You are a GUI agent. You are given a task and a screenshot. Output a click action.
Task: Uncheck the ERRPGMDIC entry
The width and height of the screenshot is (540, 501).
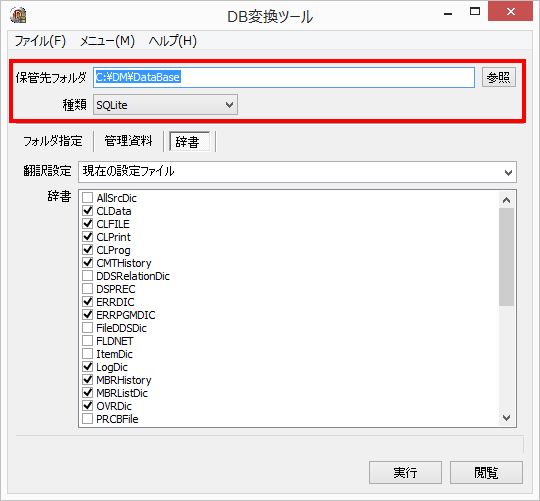(x=87, y=315)
